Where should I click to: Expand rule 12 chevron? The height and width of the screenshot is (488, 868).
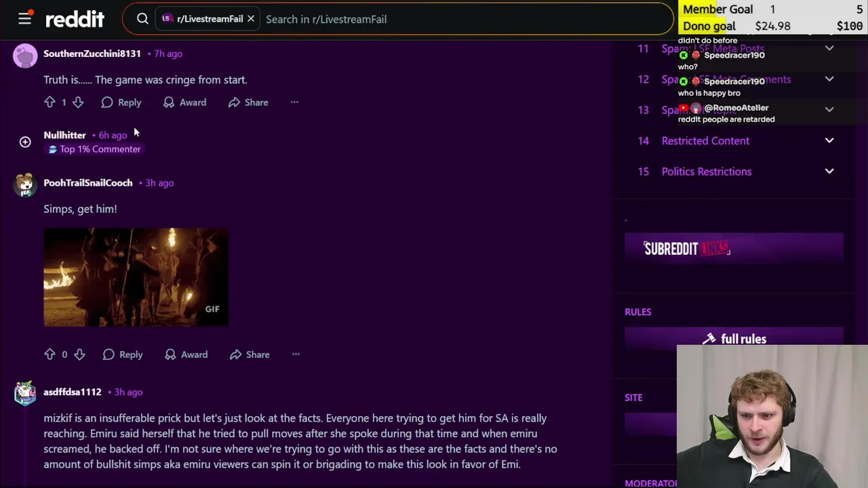pos(829,79)
